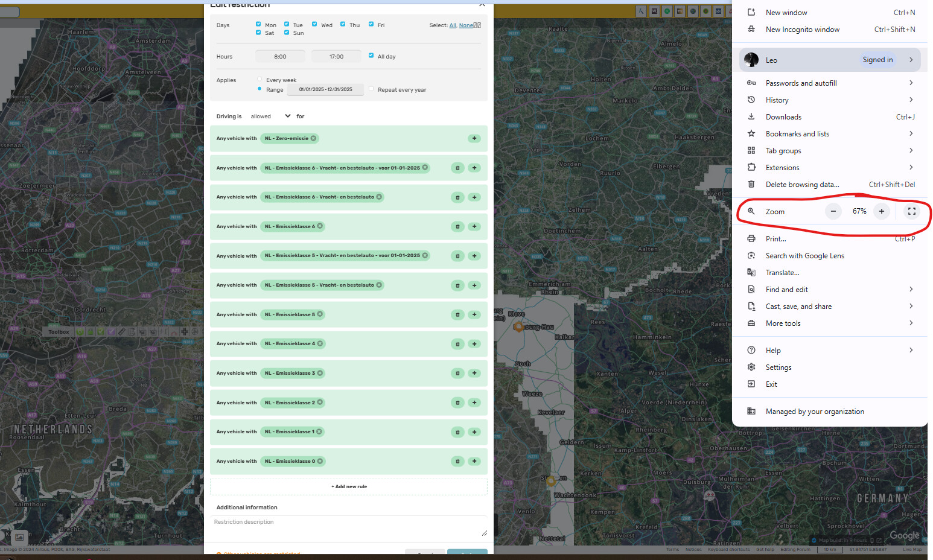This screenshot has height=560, width=933.
Task: Add a condition to the NL - Emissieklasse 2 rule
Action: point(474,402)
